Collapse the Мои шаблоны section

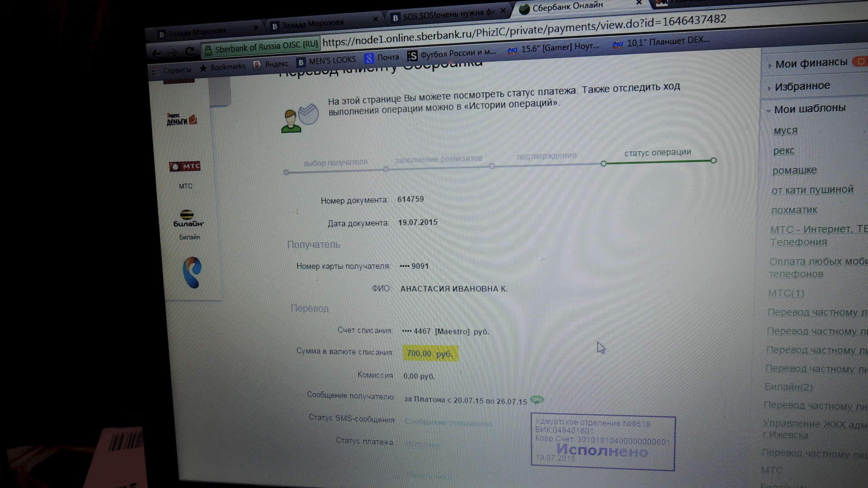(809, 108)
